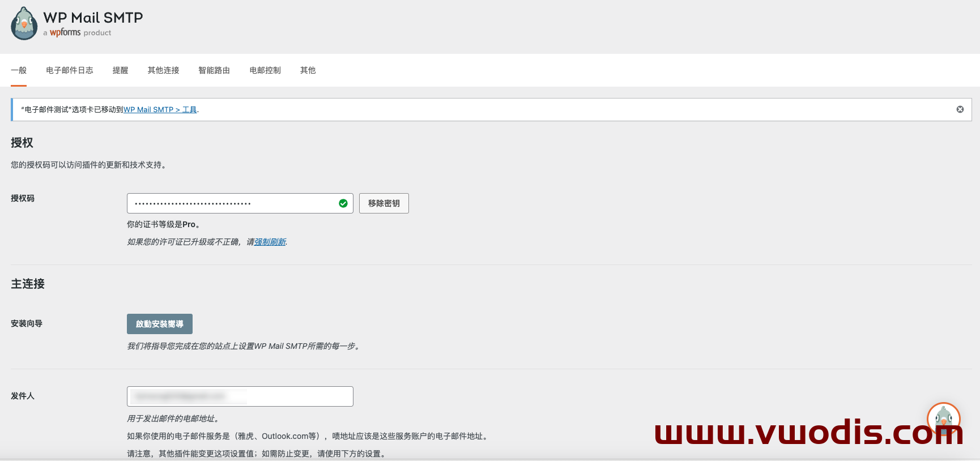The image size is (980, 461).
Task: Switch to the 一般 tab
Action: pos(19,70)
